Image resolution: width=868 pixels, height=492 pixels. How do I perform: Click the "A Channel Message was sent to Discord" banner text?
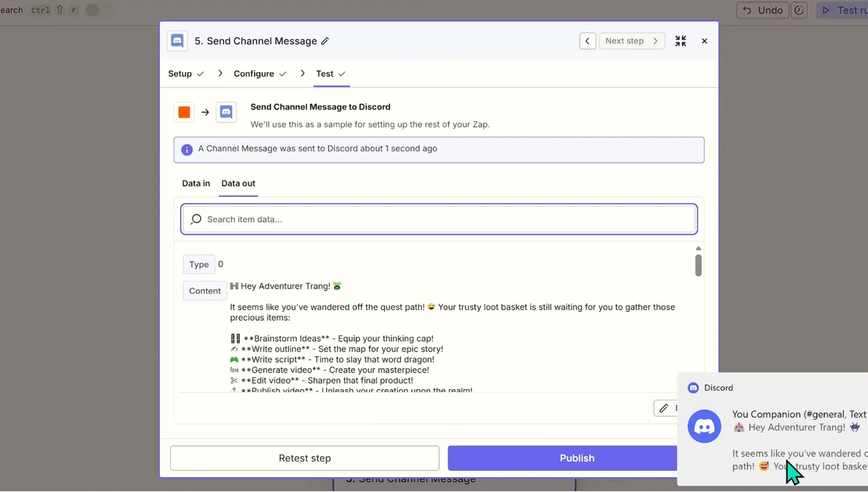(318, 149)
